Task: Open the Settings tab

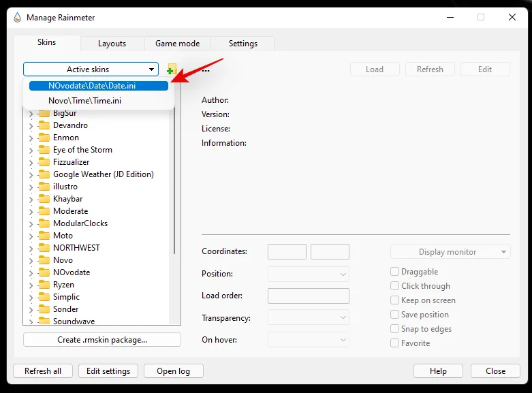Action: point(243,44)
